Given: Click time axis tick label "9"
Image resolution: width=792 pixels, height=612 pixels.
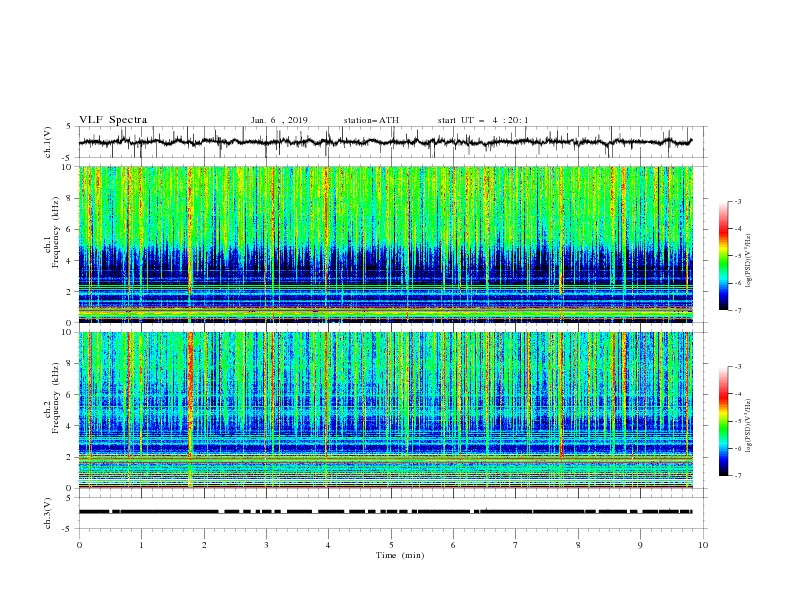Looking at the screenshot, I should click(x=641, y=545).
